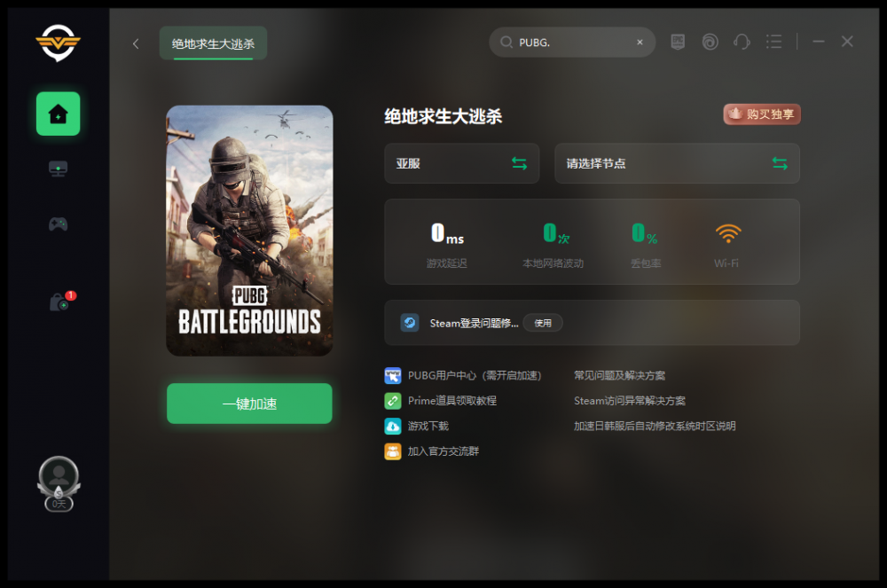Minimize the accelerator window

pyautogui.click(x=819, y=42)
